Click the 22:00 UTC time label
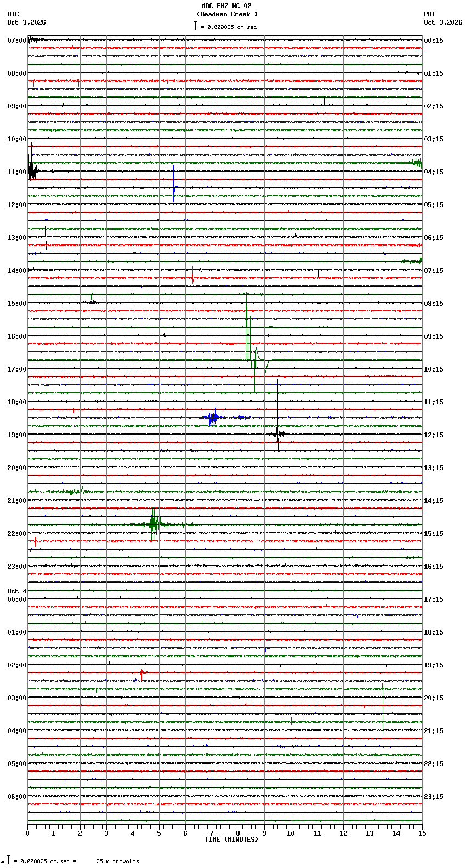The width and height of the screenshot is (466, 868). [x=17, y=534]
